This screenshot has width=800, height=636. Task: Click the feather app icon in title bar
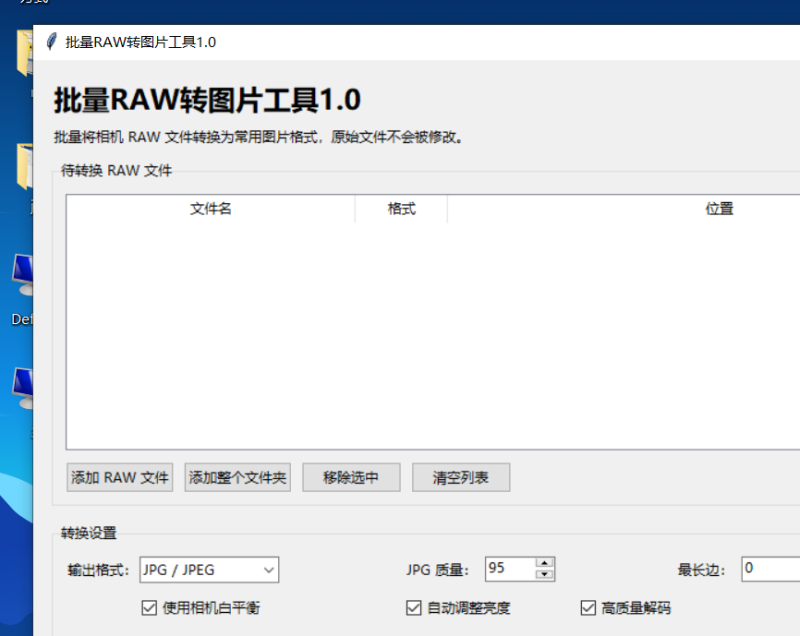52,41
